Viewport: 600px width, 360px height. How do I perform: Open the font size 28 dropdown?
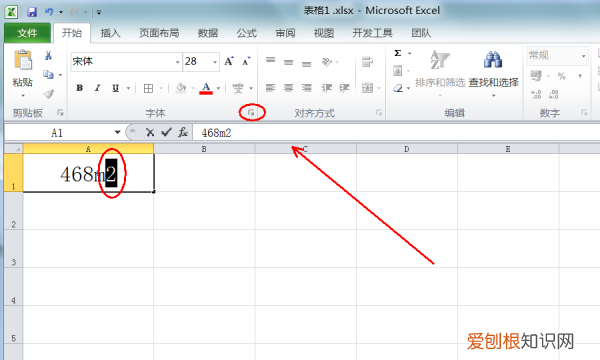[215, 62]
